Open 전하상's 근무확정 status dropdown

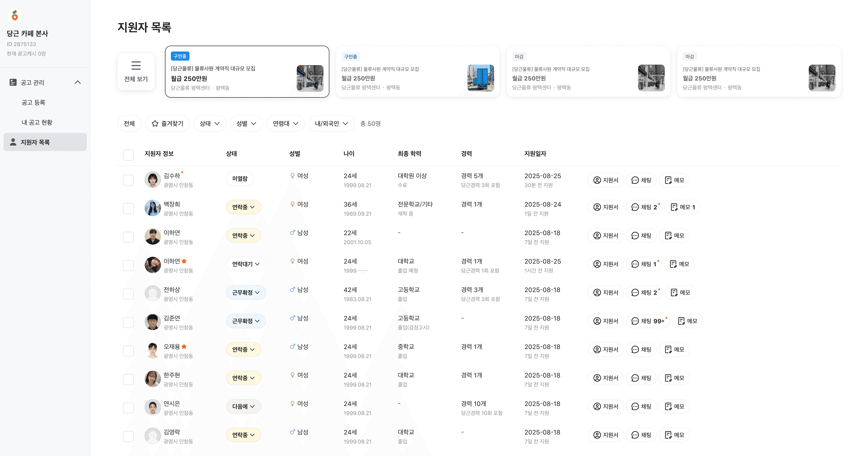click(246, 292)
